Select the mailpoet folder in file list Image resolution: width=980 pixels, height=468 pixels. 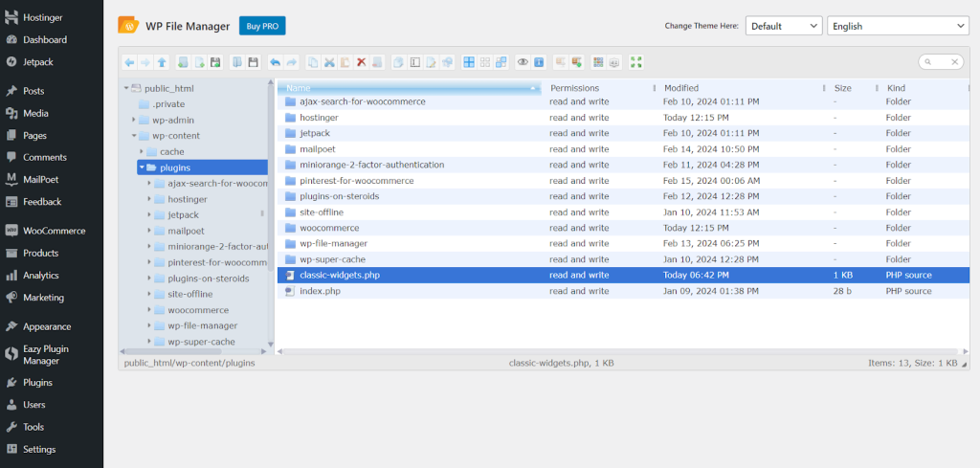point(622,149)
